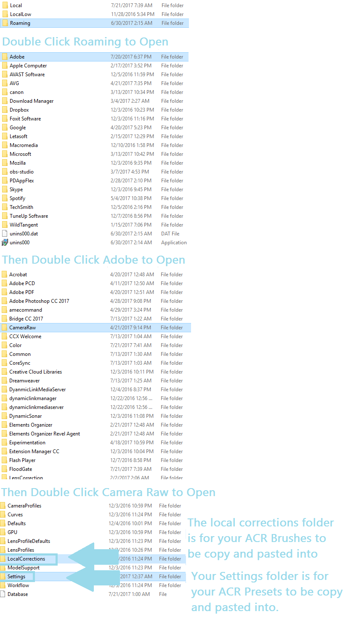Select the Common folder
Screen dimensions: 364x633
pos(20,354)
